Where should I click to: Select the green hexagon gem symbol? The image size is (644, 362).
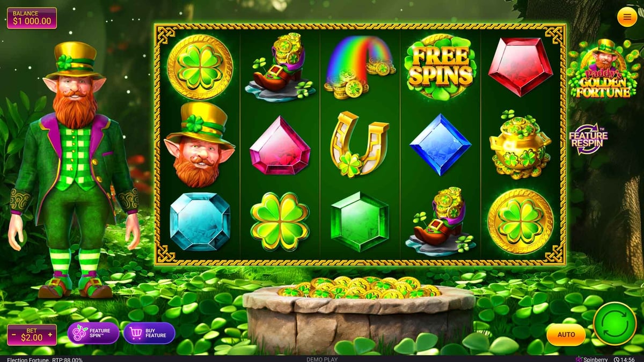[x=360, y=221]
